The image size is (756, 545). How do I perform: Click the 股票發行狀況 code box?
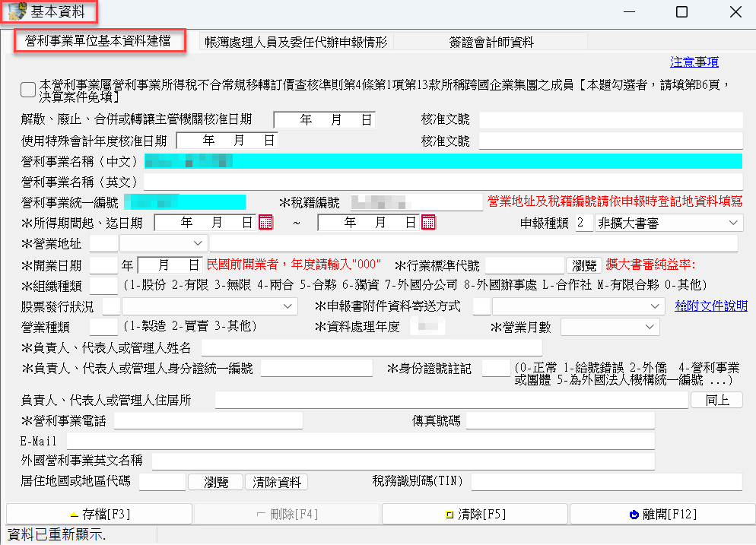(111, 306)
